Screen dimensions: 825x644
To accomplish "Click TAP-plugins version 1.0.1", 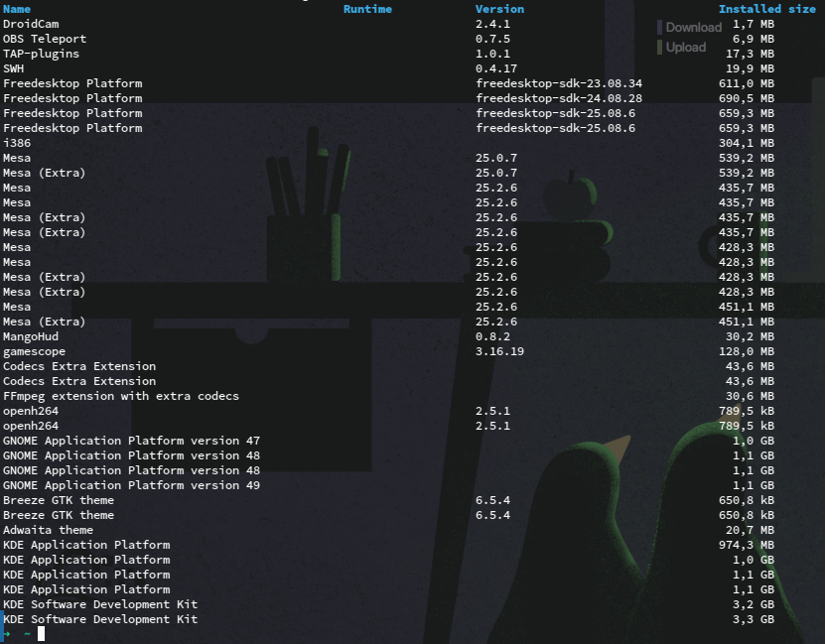I will tap(492, 54).
